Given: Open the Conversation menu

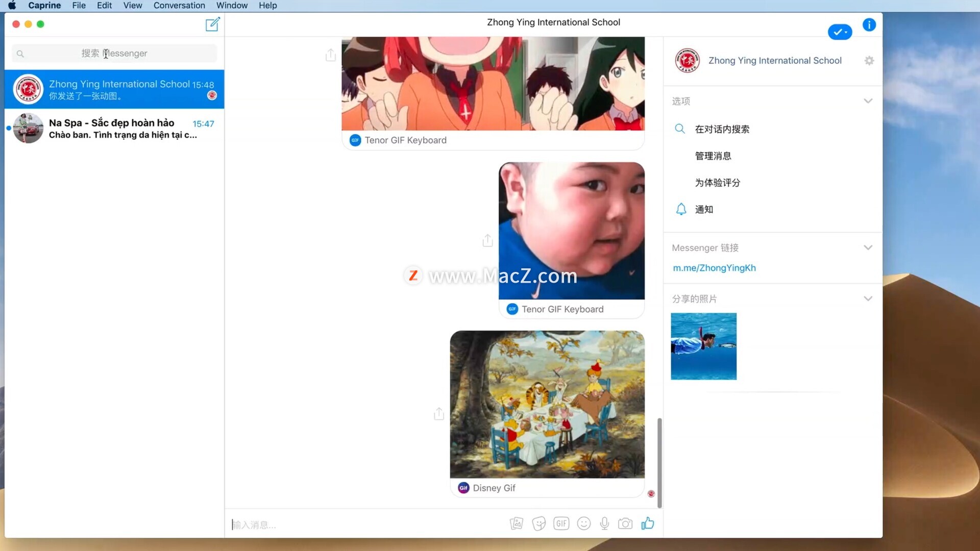Looking at the screenshot, I should coord(179,6).
